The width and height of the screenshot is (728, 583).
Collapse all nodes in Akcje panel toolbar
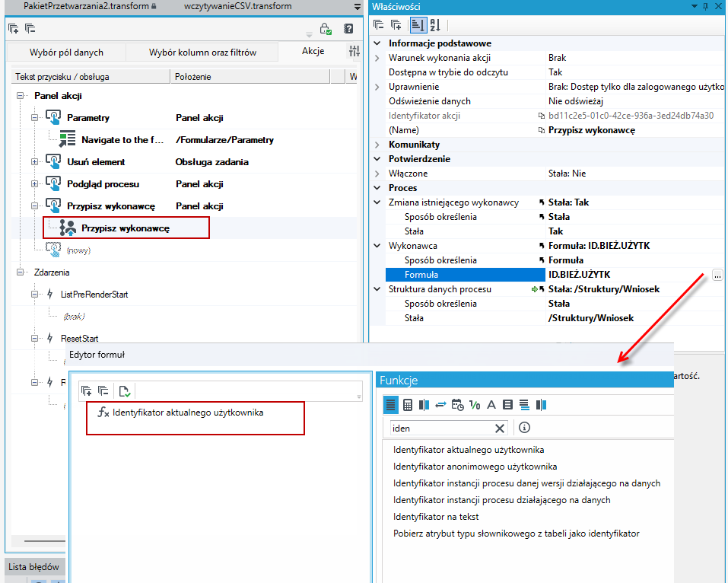point(30,29)
